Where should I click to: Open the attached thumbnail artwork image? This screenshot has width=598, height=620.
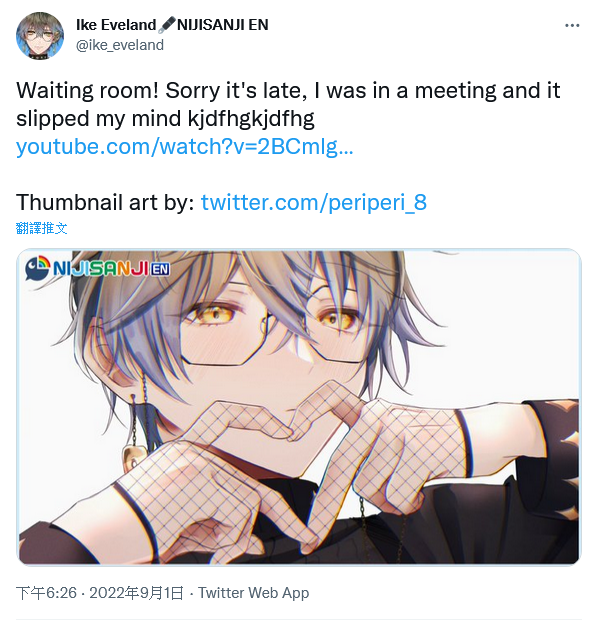coord(299,407)
